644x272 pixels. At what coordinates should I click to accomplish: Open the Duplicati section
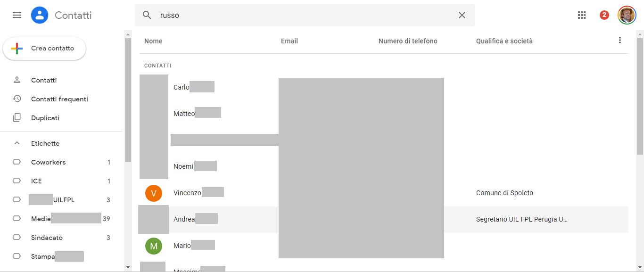(x=45, y=118)
